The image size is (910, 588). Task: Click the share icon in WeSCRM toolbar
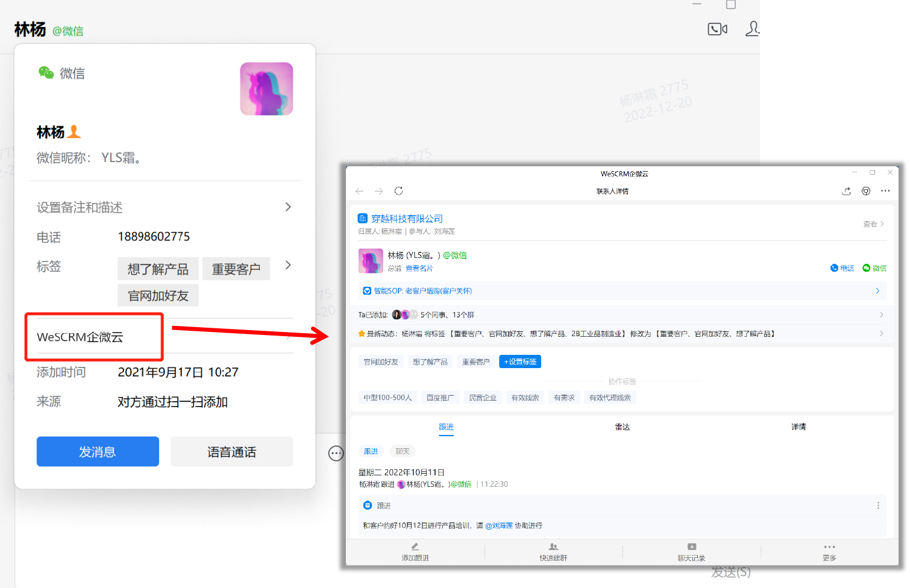point(846,191)
